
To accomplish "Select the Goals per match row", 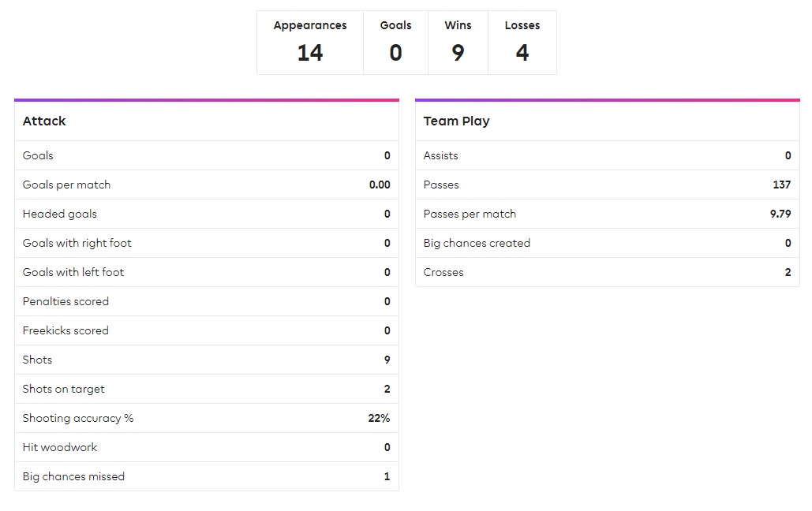I will pos(207,185).
